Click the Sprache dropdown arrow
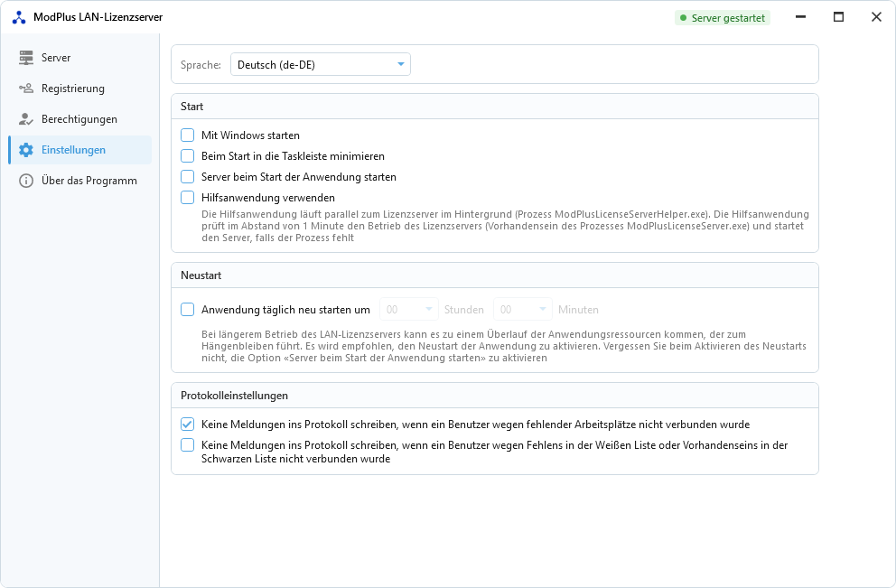The image size is (896, 588). 400,64
